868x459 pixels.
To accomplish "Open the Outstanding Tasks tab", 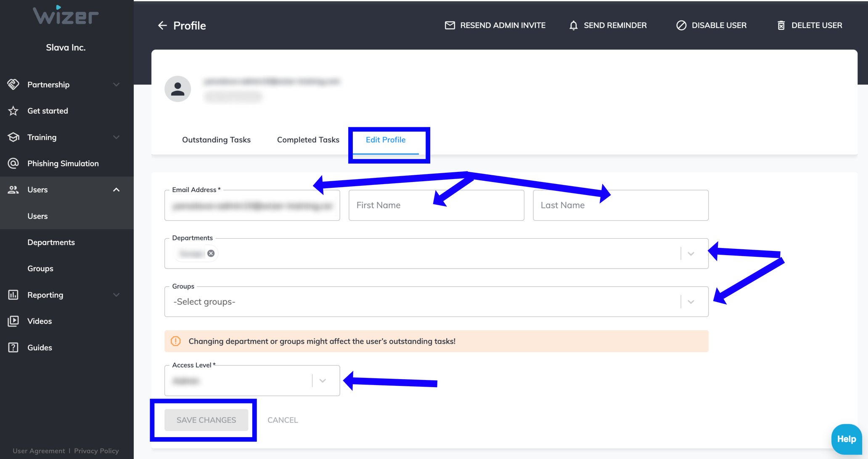I will 216,140.
